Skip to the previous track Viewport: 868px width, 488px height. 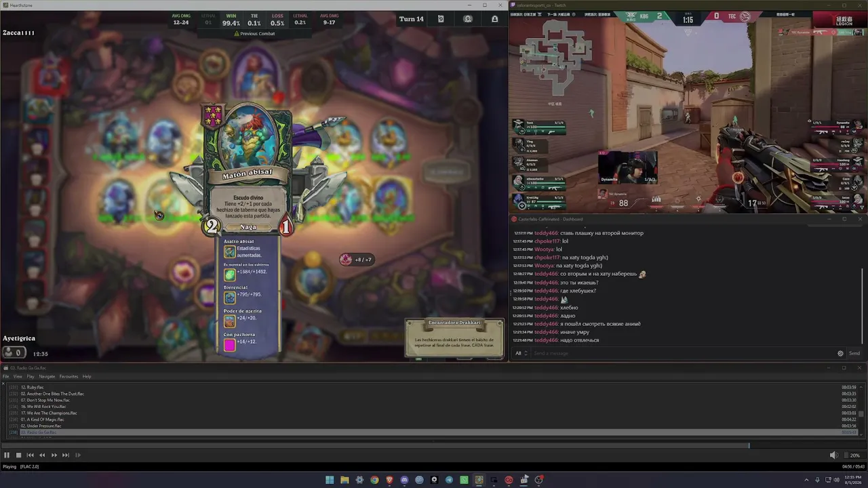30,455
